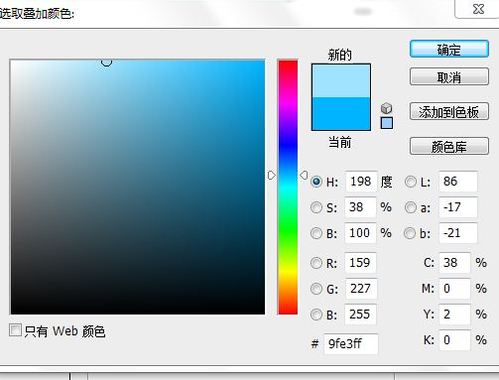Click the K field showing 0

coord(455,340)
